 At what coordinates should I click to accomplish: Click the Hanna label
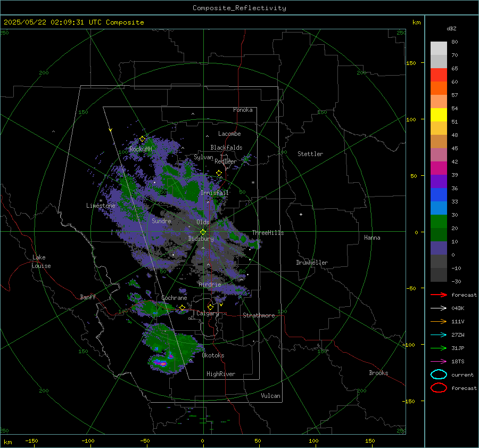tap(372, 238)
